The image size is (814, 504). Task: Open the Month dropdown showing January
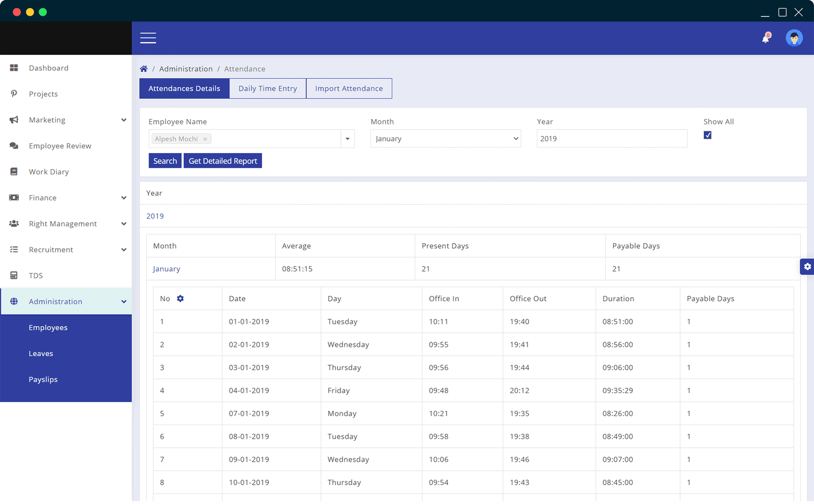446,139
